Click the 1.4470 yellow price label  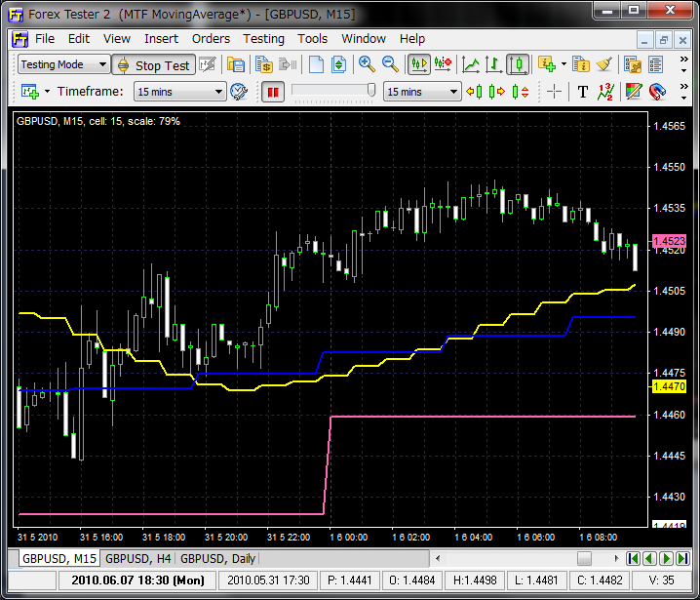click(x=669, y=386)
